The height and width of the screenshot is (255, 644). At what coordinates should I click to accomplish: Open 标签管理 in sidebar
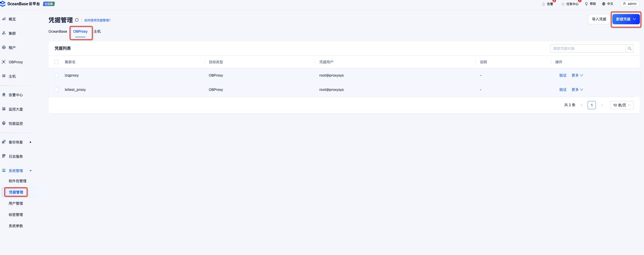tap(16, 215)
